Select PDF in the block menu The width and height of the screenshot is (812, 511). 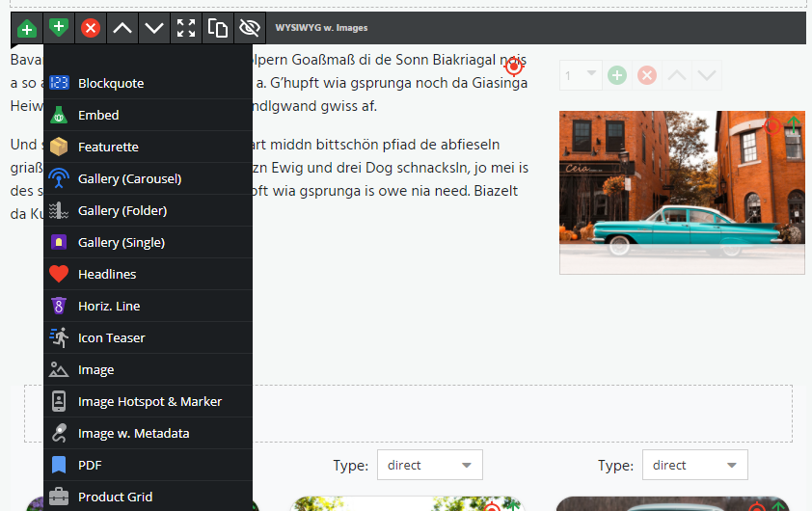149,466
